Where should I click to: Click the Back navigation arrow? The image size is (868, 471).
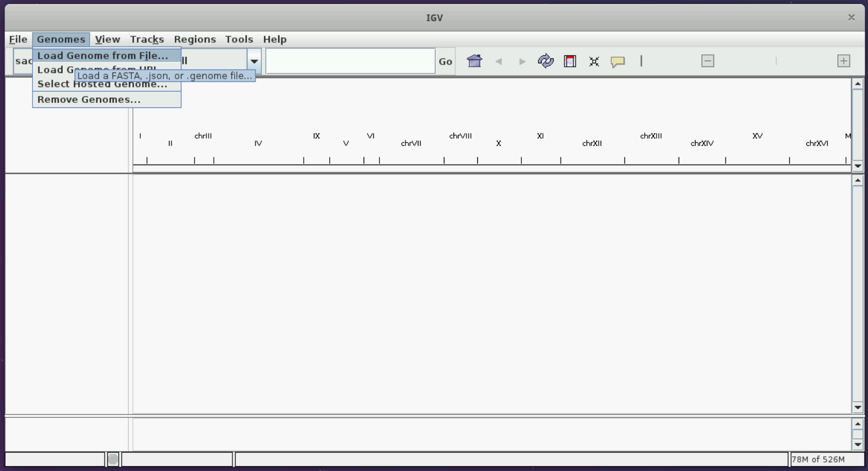499,61
